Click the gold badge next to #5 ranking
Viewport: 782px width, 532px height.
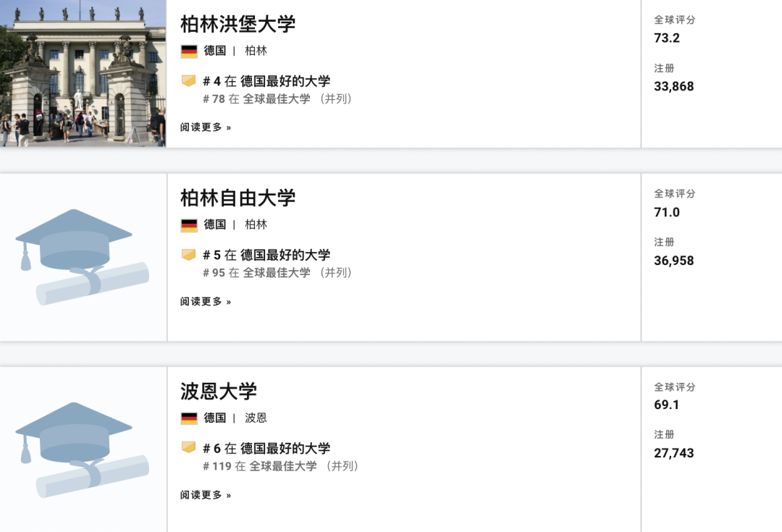point(189,255)
